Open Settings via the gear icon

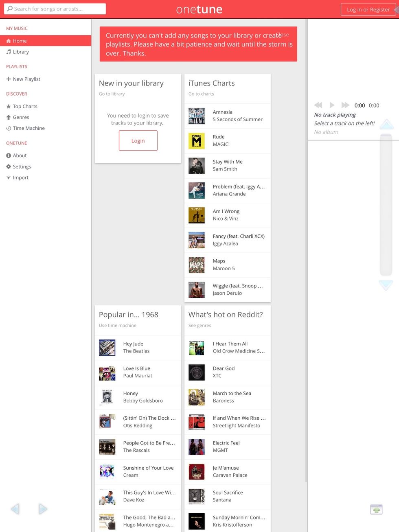tap(8, 166)
